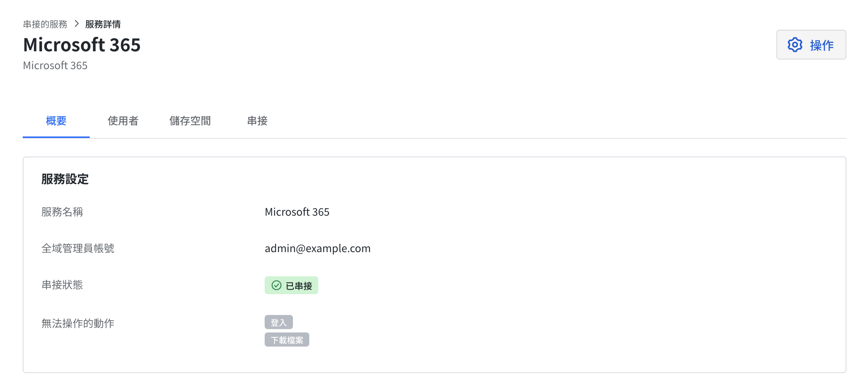Image resolution: width=868 pixels, height=386 pixels.
Task: Click the breadcrumb chevron separator
Action: [77, 24]
